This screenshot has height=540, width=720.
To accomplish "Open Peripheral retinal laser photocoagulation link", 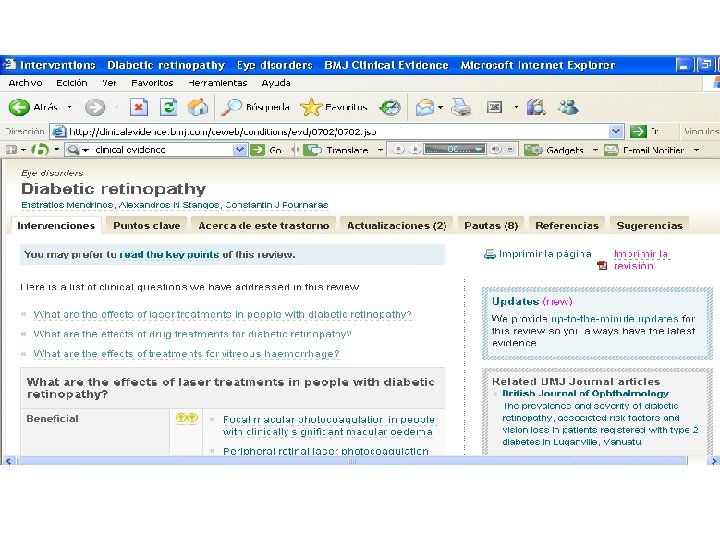I will [x=326, y=451].
